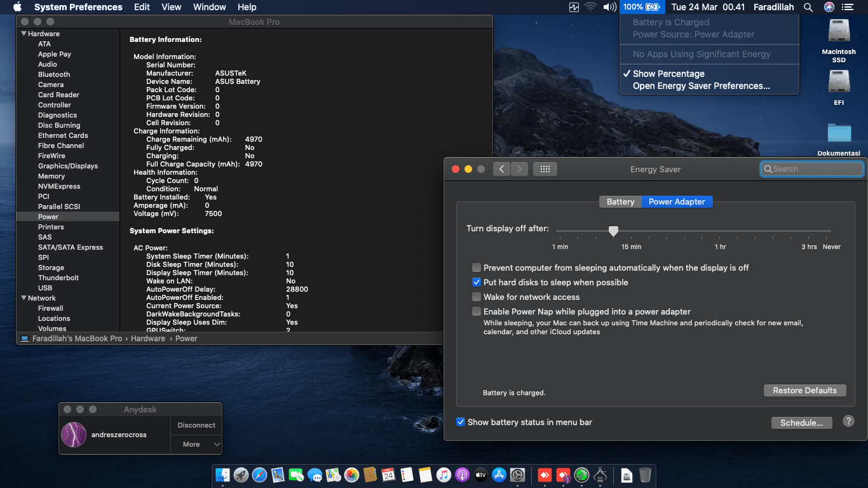868x488 pixels.
Task: Open Messages from the Dock
Action: 315,475
